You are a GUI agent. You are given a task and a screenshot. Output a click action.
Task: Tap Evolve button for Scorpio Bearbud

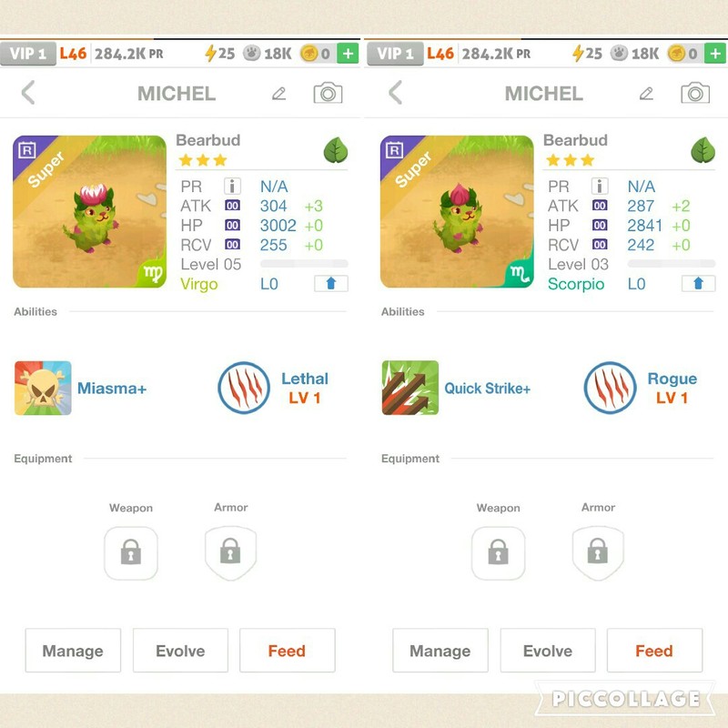pos(548,651)
